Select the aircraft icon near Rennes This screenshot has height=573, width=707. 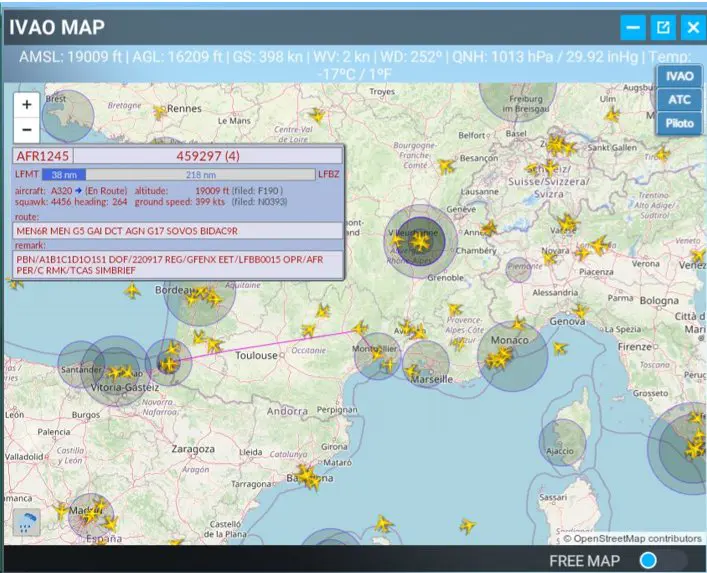[159, 112]
